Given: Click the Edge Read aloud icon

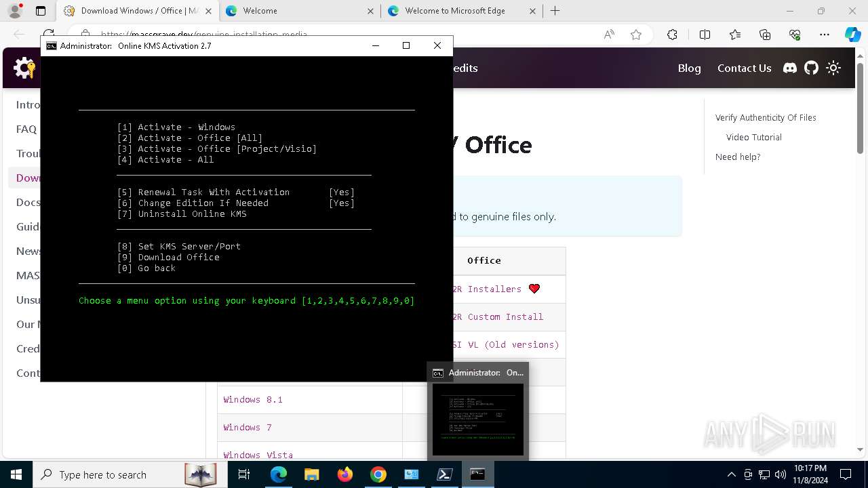Looking at the screenshot, I should click(609, 35).
